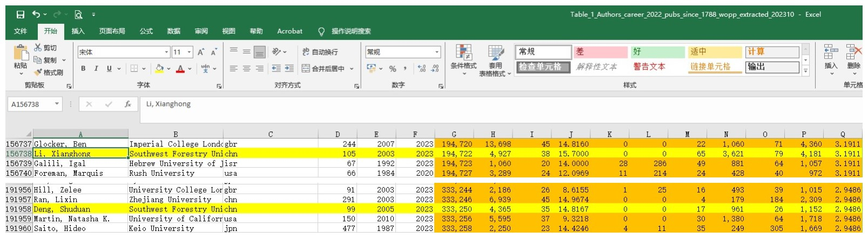Click the Increase Indent icon
Screen dimensions: 868x238
click(290, 69)
